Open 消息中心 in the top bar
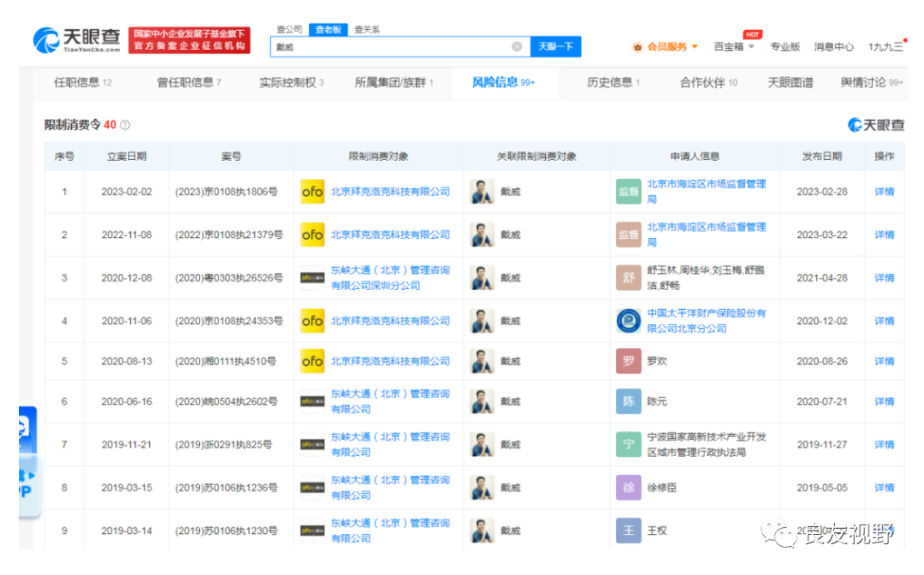The image size is (924, 575). coord(834,46)
